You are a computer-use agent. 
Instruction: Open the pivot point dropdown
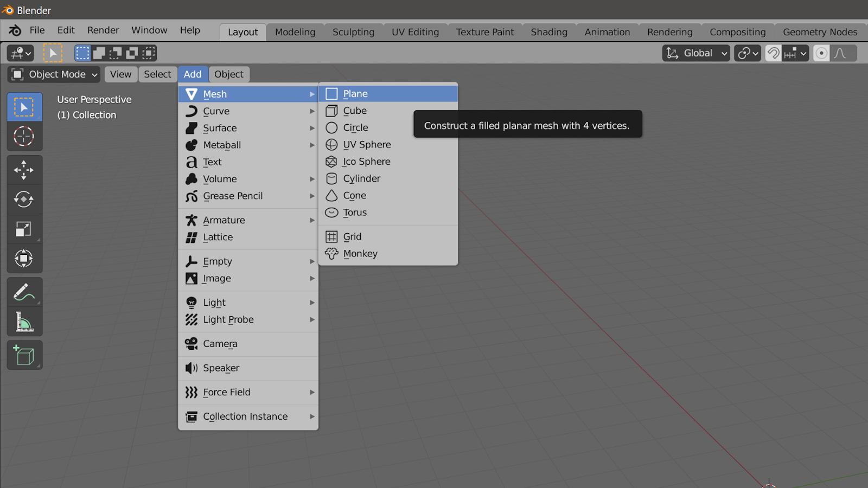point(748,53)
